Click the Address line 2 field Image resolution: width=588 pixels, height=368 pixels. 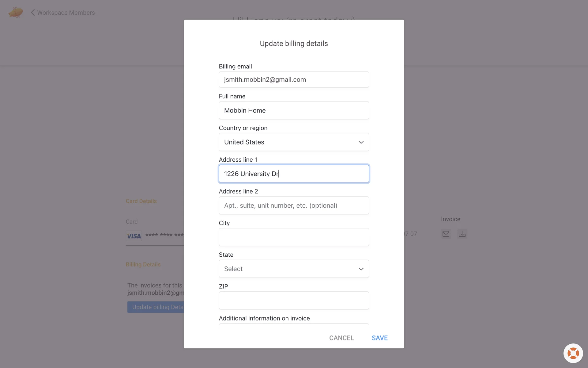(x=294, y=205)
